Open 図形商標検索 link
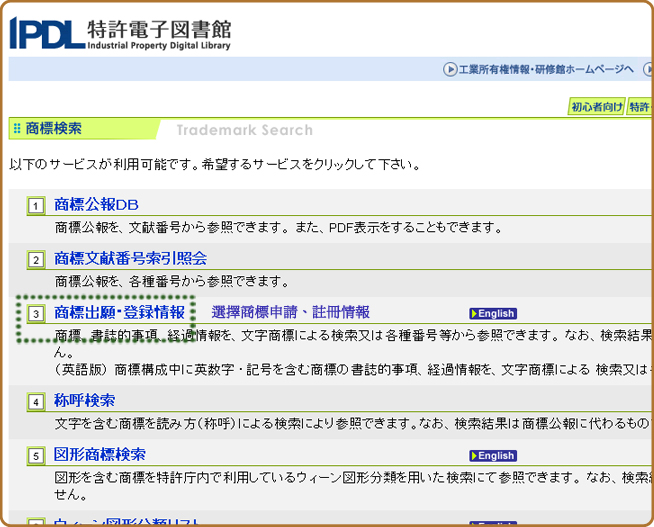This screenshot has width=654, height=527. click(x=100, y=454)
